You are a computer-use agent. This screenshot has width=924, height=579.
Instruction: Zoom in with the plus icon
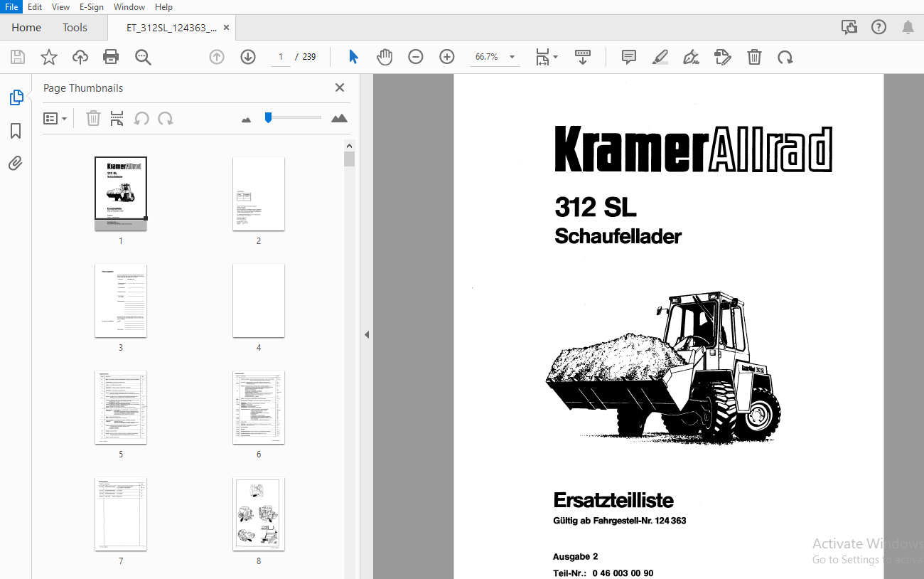click(447, 57)
